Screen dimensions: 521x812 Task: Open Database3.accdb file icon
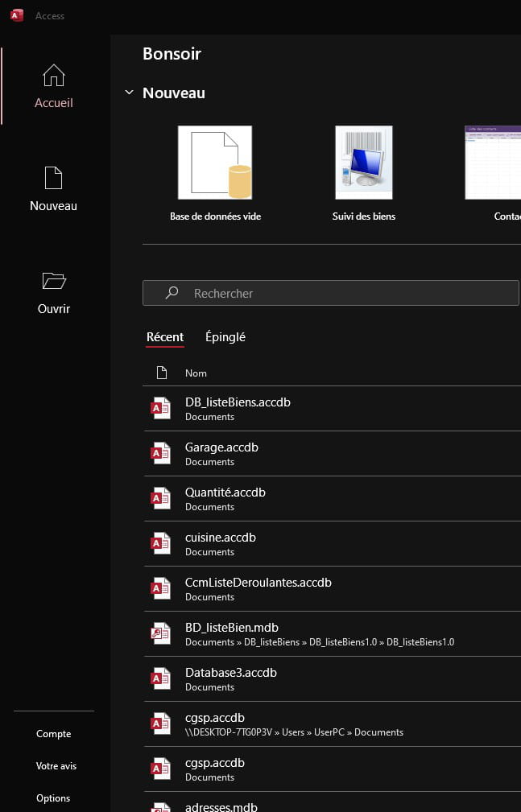tap(161, 679)
